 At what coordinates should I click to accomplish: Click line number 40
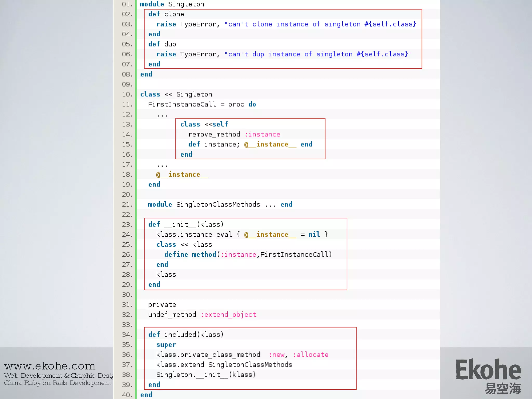tap(127, 395)
